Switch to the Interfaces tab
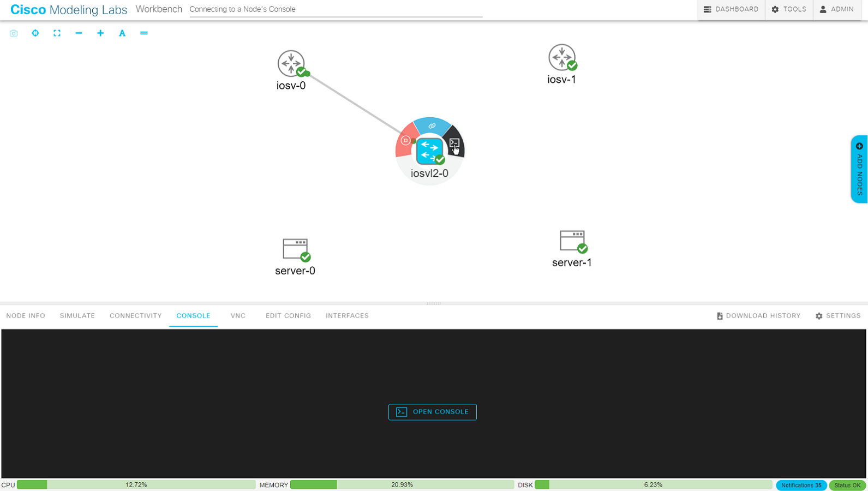The height and width of the screenshot is (491, 868). pos(347,316)
